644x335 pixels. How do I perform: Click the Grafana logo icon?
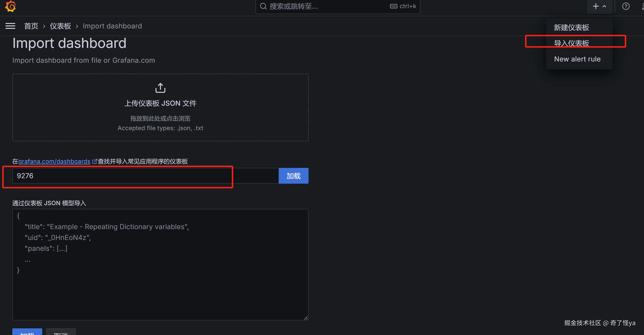pos(11,6)
